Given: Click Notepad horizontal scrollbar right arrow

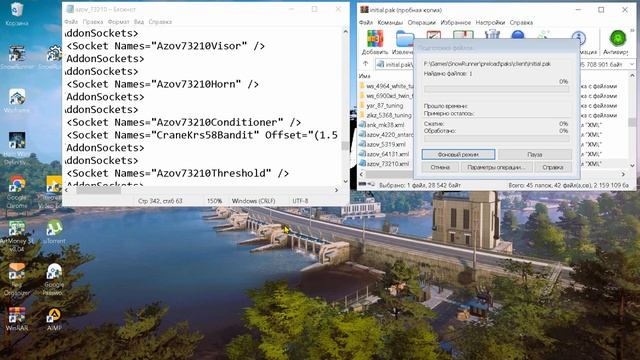Looking at the screenshot, I should [337, 190].
